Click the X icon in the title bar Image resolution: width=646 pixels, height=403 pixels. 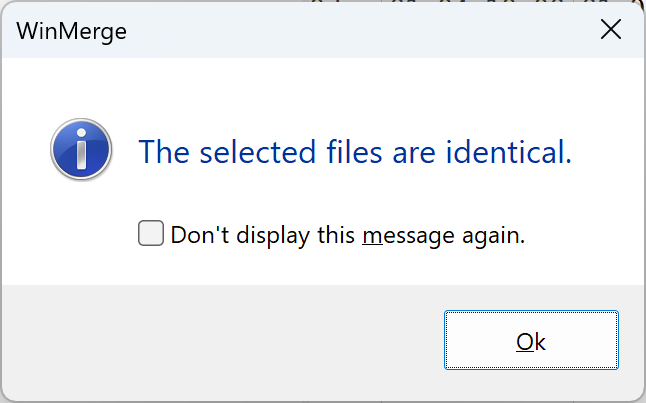610,30
